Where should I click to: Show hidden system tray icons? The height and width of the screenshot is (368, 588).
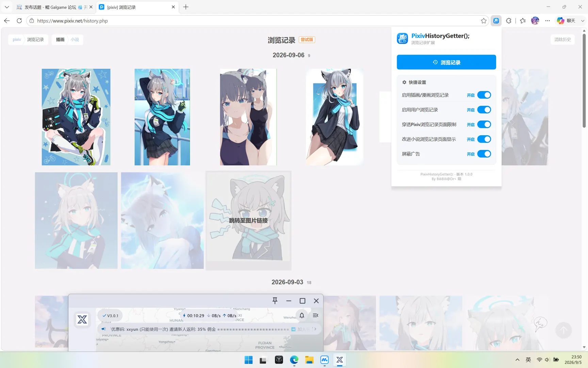pyautogui.click(x=517, y=360)
